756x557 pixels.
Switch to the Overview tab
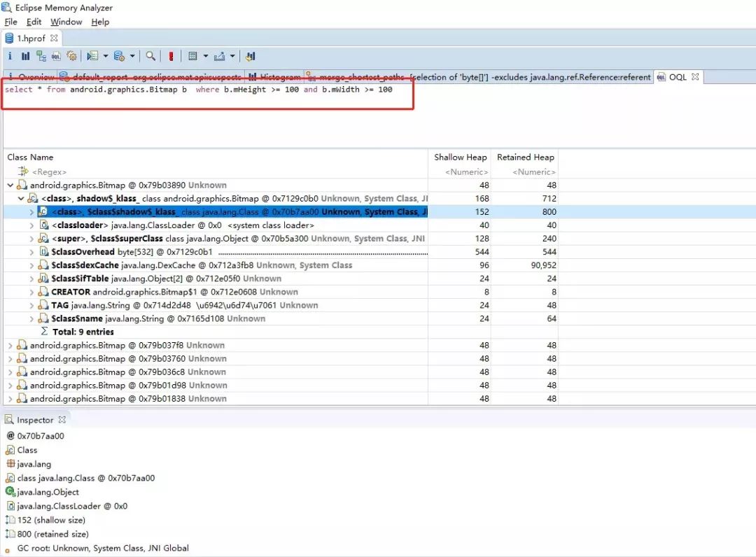click(x=31, y=77)
